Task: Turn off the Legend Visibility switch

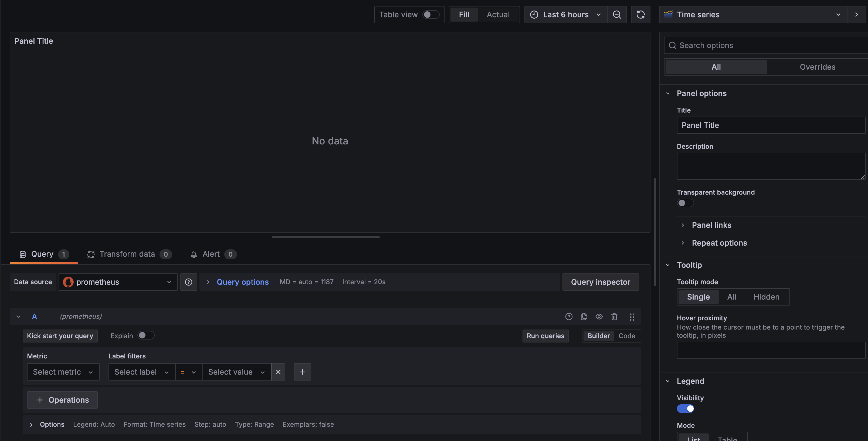Action: [x=685, y=409]
